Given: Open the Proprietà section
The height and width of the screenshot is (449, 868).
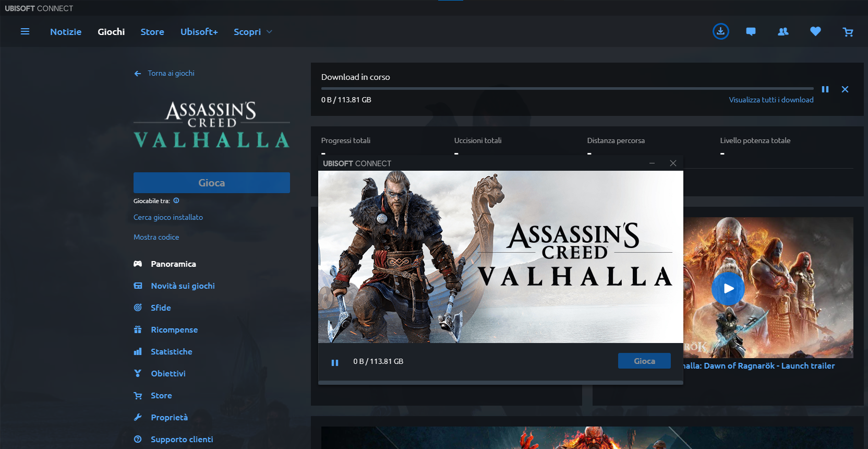Looking at the screenshot, I should click(x=169, y=418).
